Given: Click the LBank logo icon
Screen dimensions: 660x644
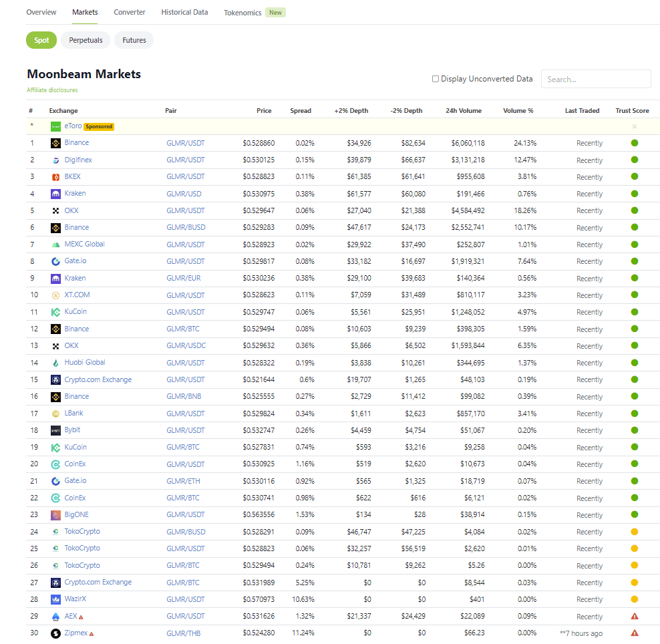Looking at the screenshot, I should point(55,414).
